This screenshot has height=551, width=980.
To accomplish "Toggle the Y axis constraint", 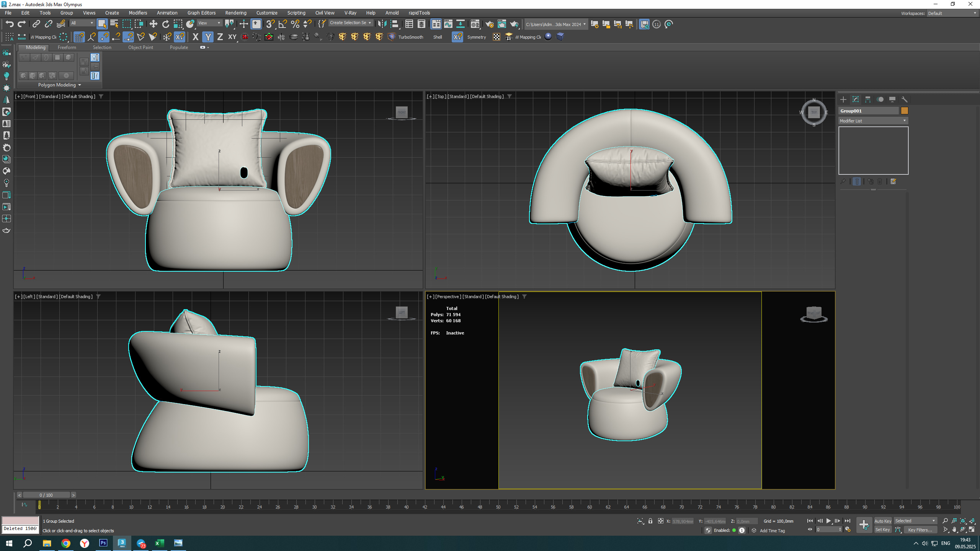I will [207, 37].
